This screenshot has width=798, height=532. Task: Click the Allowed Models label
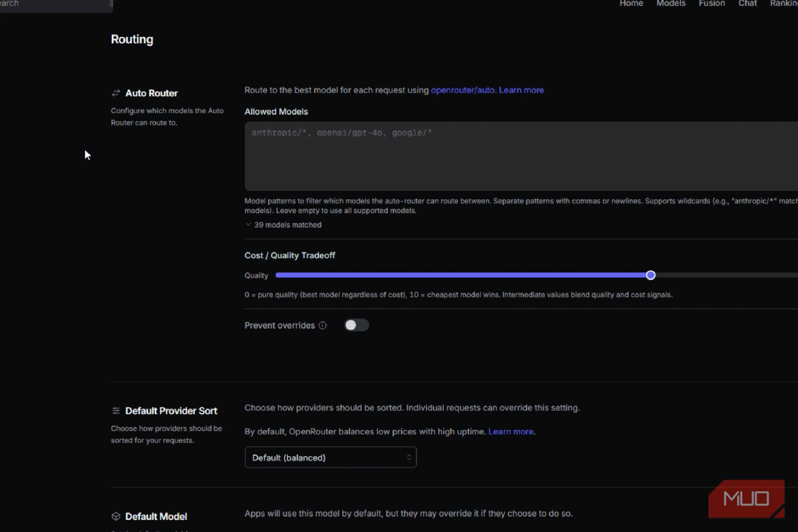pos(276,112)
